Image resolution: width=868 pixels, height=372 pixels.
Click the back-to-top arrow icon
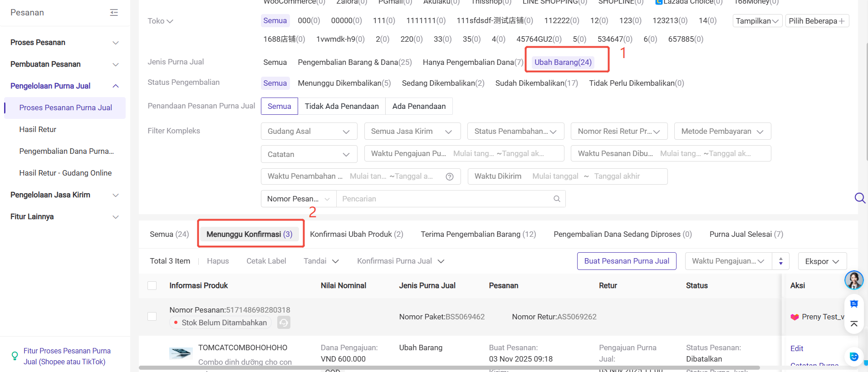point(853,323)
